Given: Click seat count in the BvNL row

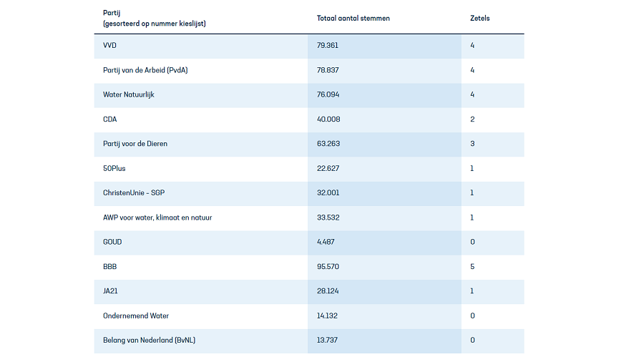Looking at the screenshot, I should pos(472,341).
